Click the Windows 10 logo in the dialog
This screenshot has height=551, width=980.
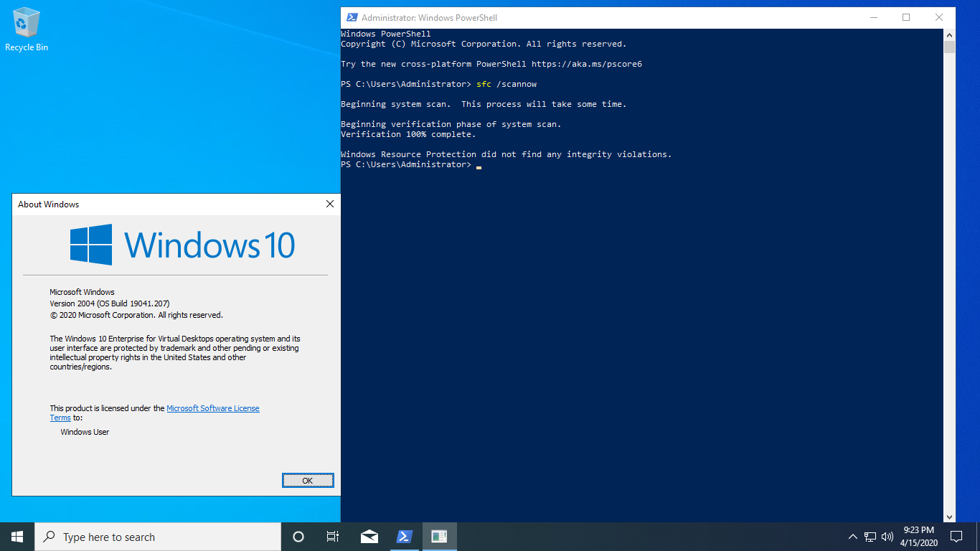coord(182,245)
